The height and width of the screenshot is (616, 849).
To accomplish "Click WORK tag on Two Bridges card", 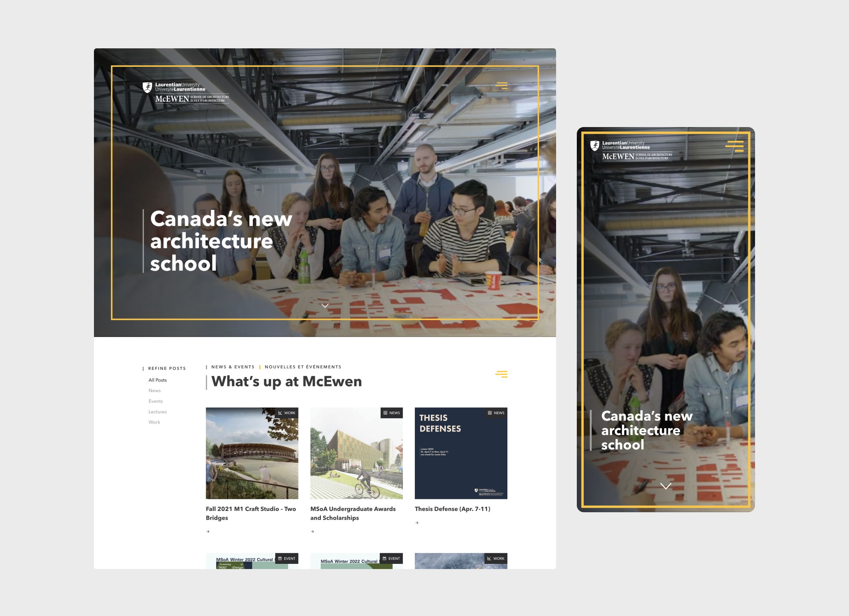I will 287,413.
